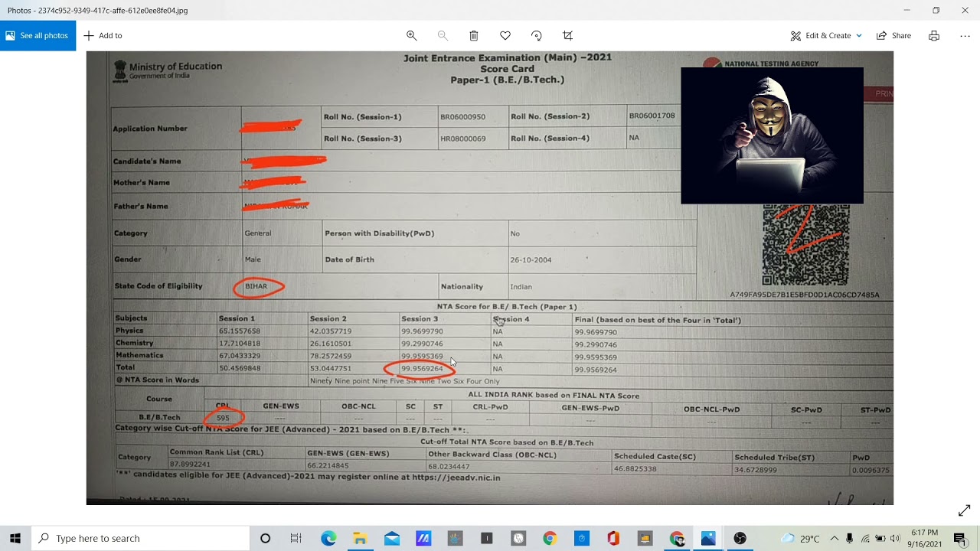Viewport: 980px width, 551px height.
Task: Delete this photo with the trash icon
Action: tap(474, 35)
